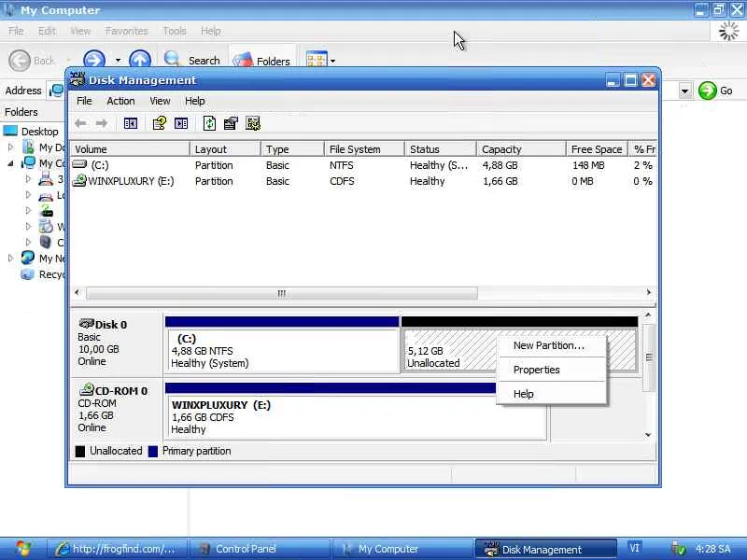Click the help properties icon in Disk Management toolbar
The image size is (747, 560).
point(159,123)
